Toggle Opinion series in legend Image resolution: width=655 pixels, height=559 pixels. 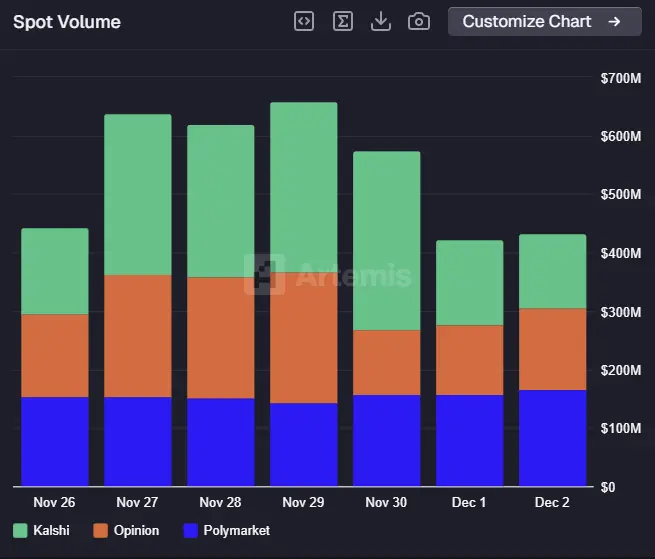click(136, 530)
